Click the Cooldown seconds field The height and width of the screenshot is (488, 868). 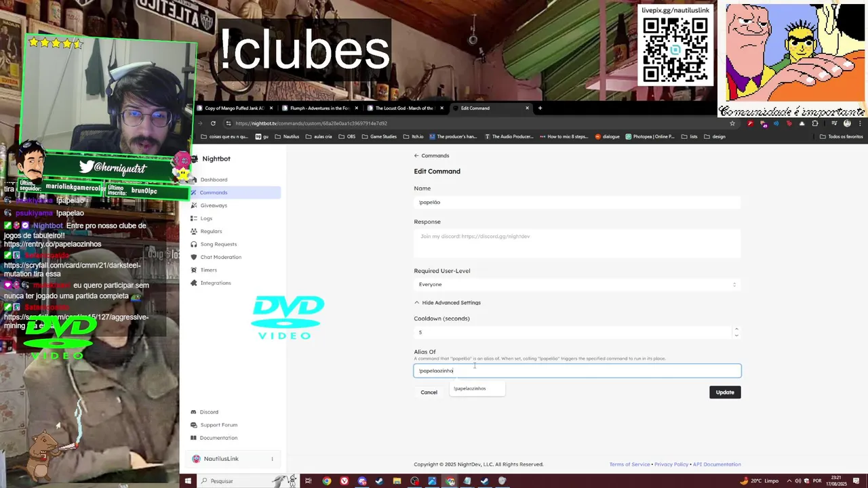573,332
